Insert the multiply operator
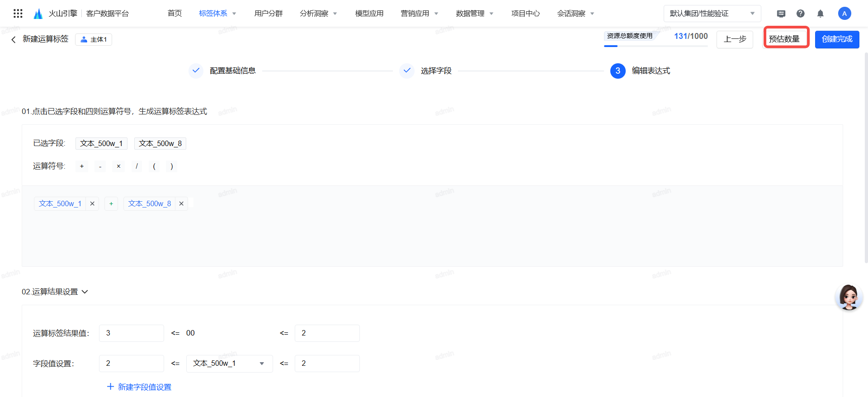This screenshot has height=397, width=868. coord(118,166)
